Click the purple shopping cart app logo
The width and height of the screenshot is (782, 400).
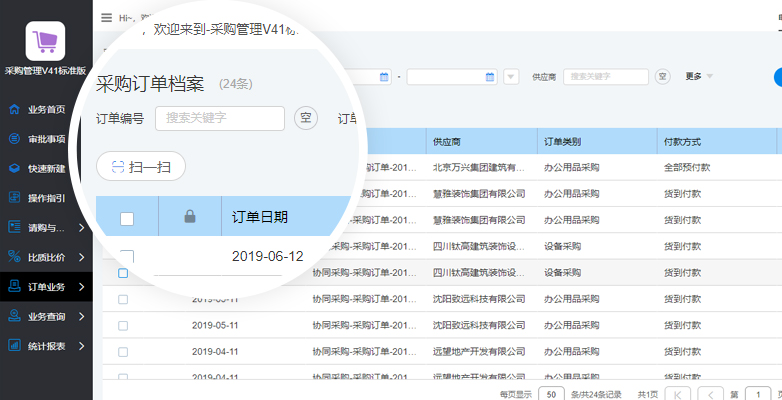coord(45,41)
